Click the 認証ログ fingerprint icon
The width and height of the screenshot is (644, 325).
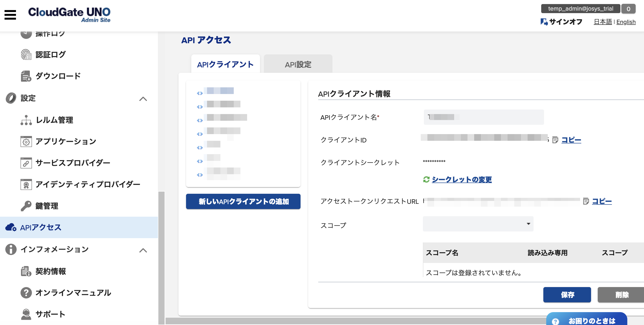(26, 55)
